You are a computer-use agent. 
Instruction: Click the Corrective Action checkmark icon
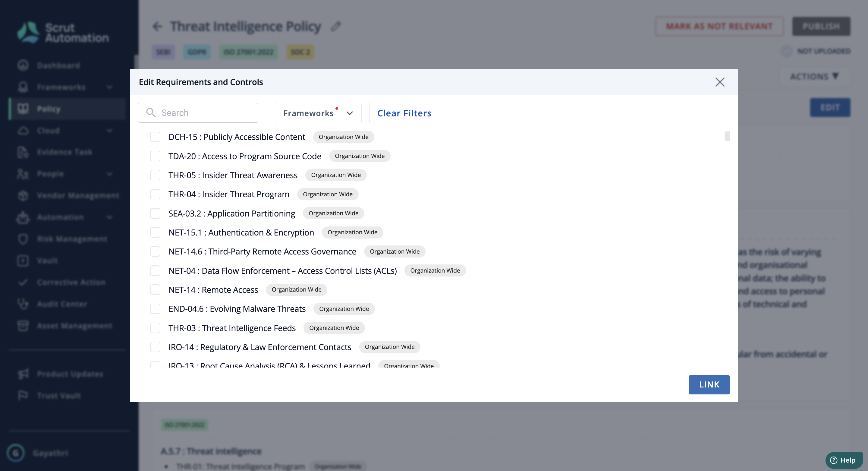pyautogui.click(x=23, y=282)
